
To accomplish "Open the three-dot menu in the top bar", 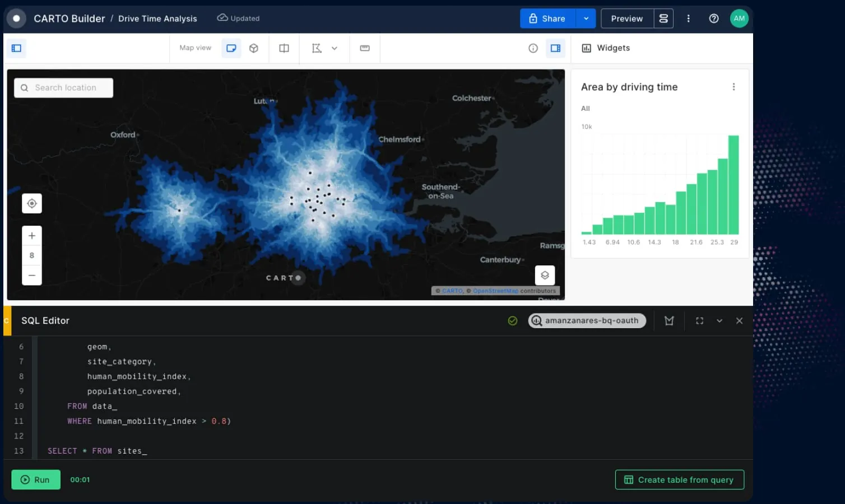I will pyautogui.click(x=688, y=18).
